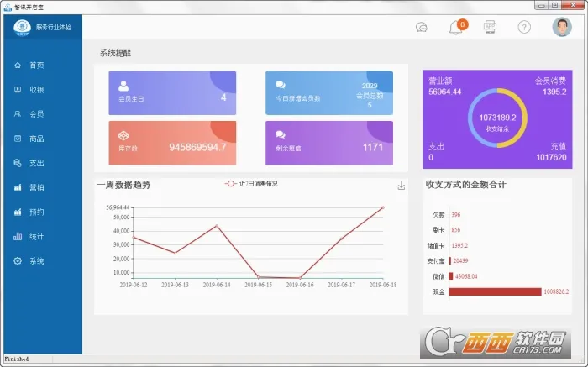Click the 支出 0 value in purple card

click(431, 157)
